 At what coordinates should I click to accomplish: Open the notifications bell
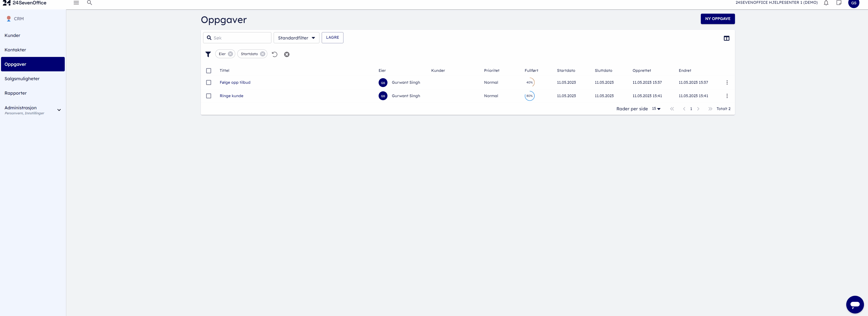(826, 3)
